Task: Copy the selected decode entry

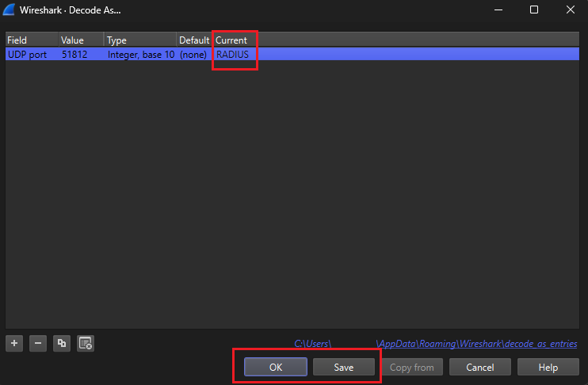Action: (x=62, y=343)
